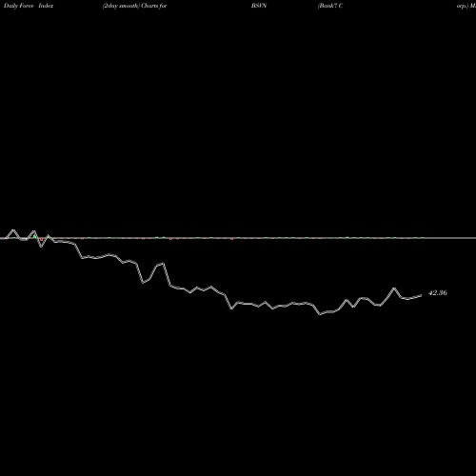Click the '(Bank7 C' company name text
The image size is (476, 476).
[330, 6]
